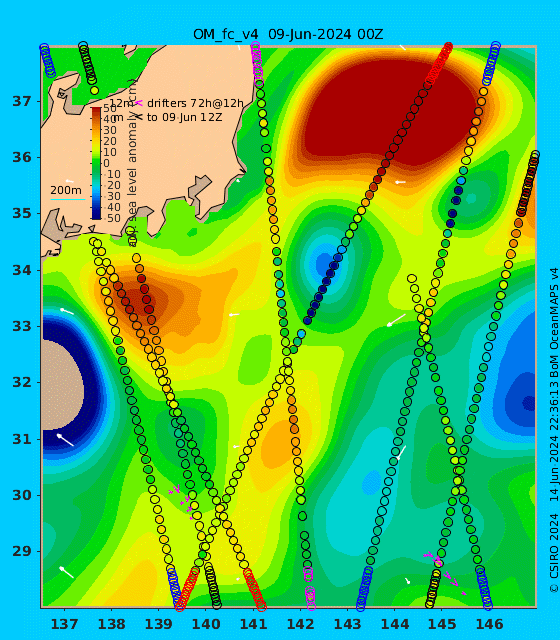Click longitude axis label 138
Viewport: 560px width, 640px height.
111,624
